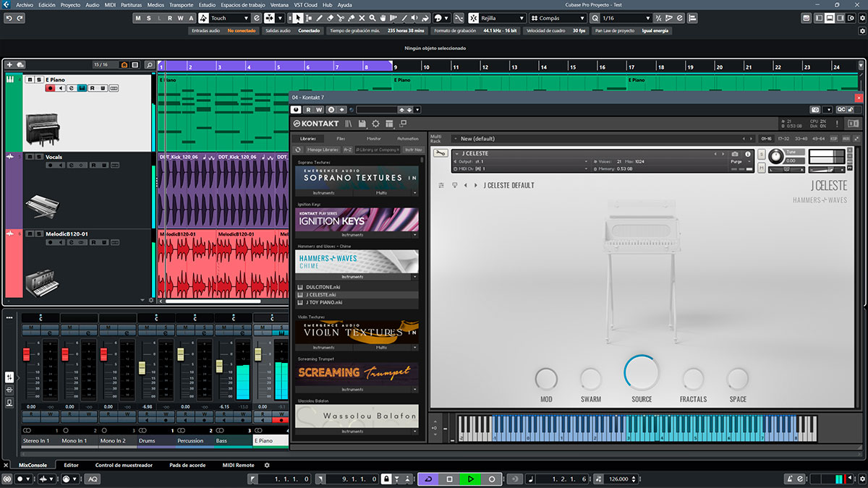Click the Instr Nav button
The image size is (868, 488).
pos(413,150)
